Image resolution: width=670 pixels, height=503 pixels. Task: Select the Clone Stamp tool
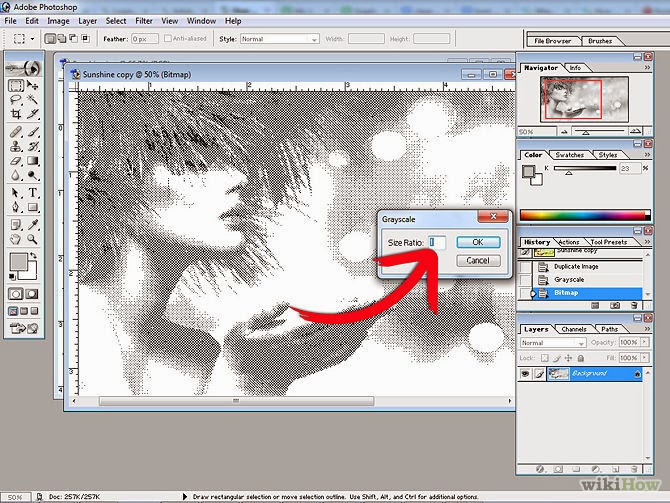(15, 147)
